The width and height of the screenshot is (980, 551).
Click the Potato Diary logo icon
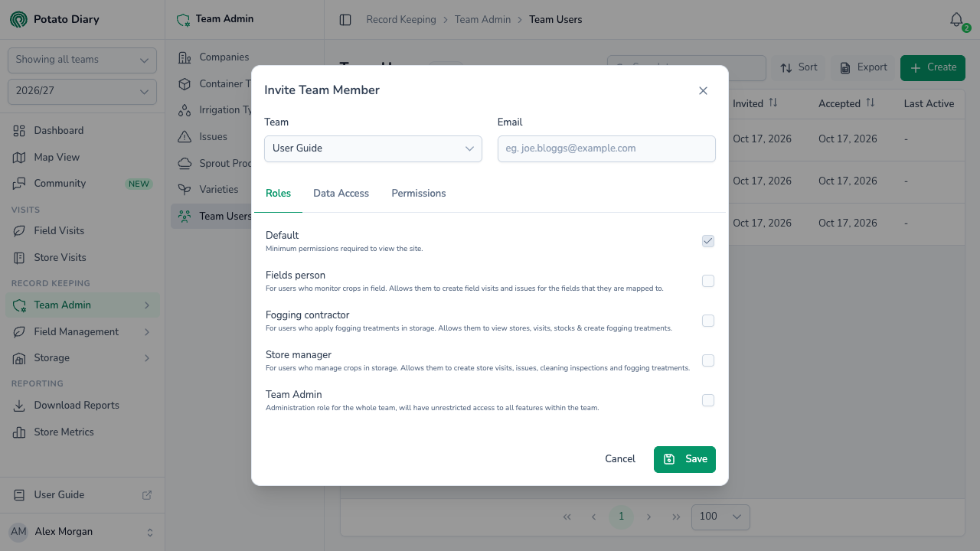coord(18,19)
